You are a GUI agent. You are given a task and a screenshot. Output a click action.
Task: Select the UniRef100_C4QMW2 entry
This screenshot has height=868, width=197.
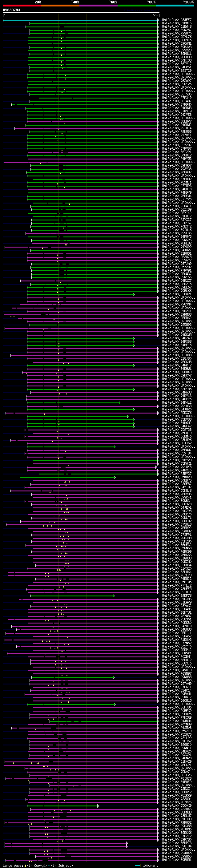[x=177, y=125]
